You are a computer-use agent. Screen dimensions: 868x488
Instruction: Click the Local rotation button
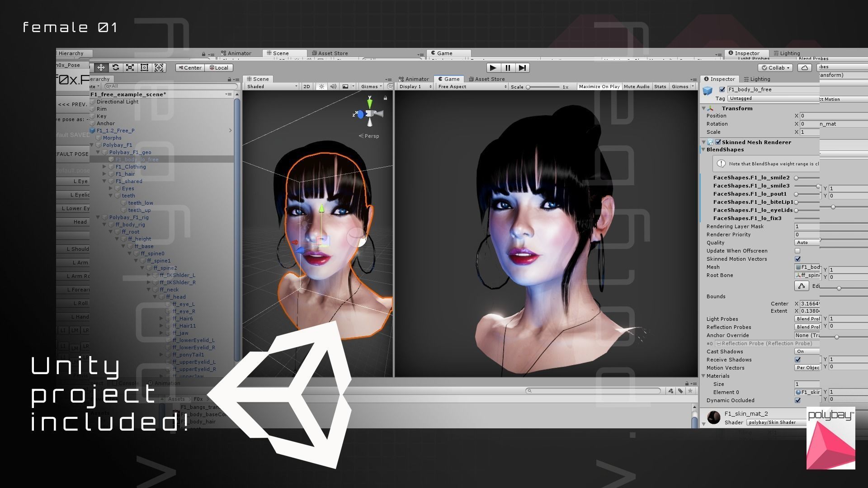[219, 68]
